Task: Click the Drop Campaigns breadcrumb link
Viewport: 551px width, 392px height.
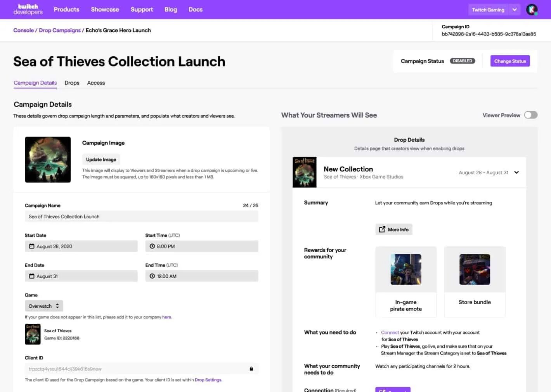Action: (60, 30)
